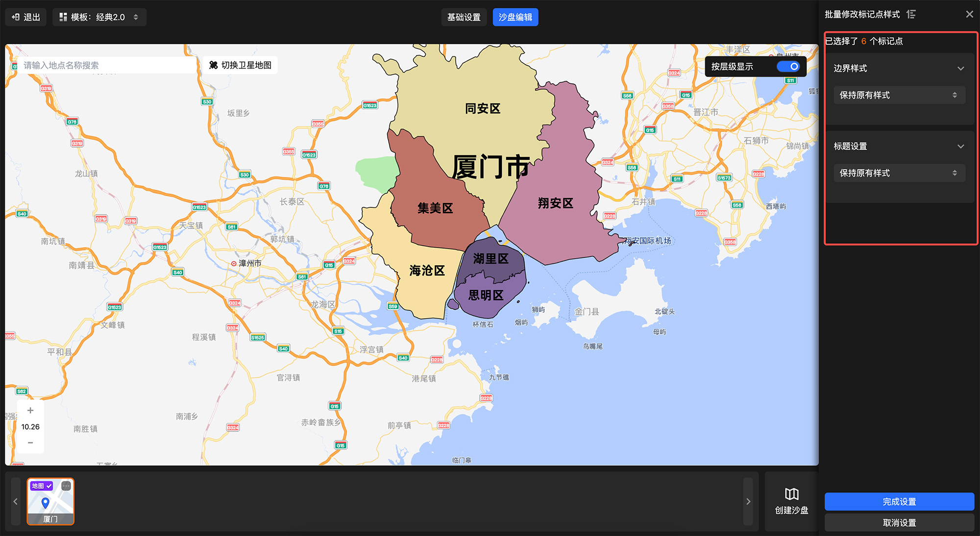980x536 pixels.
Task: Open the 标题设置 保持原有样式 dropdown
Action: pyautogui.click(x=899, y=173)
